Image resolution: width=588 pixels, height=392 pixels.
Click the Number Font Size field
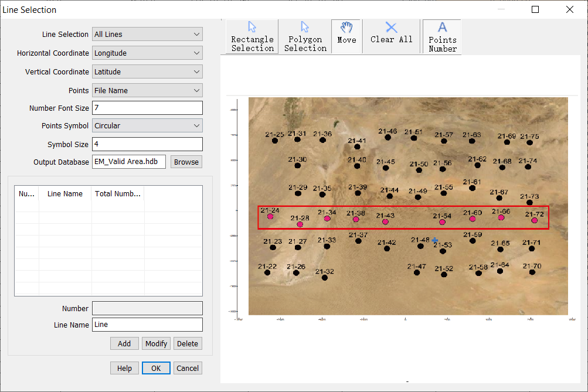[x=147, y=108]
